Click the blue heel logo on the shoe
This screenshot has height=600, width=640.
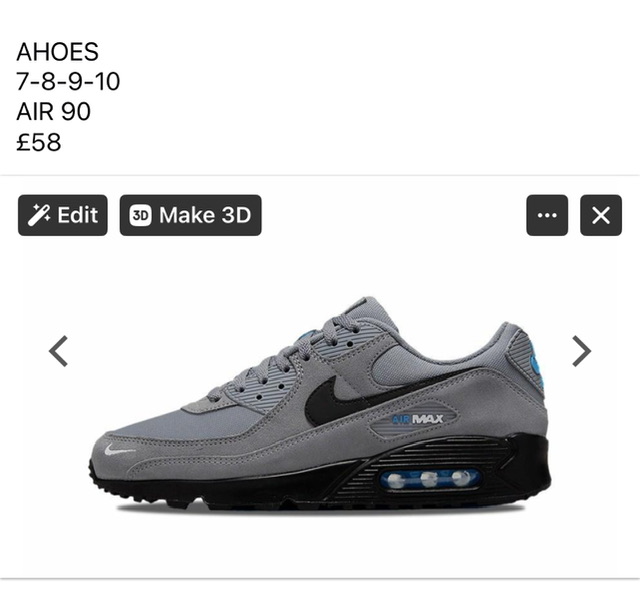click(537, 367)
